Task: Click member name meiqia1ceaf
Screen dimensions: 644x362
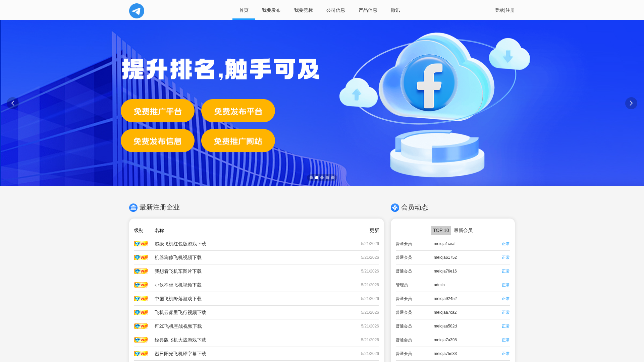Action: point(444,244)
